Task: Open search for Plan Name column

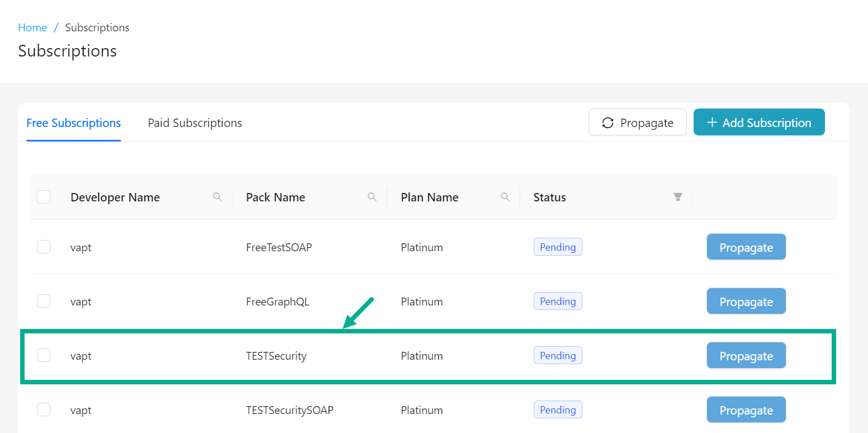Action: point(505,197)
